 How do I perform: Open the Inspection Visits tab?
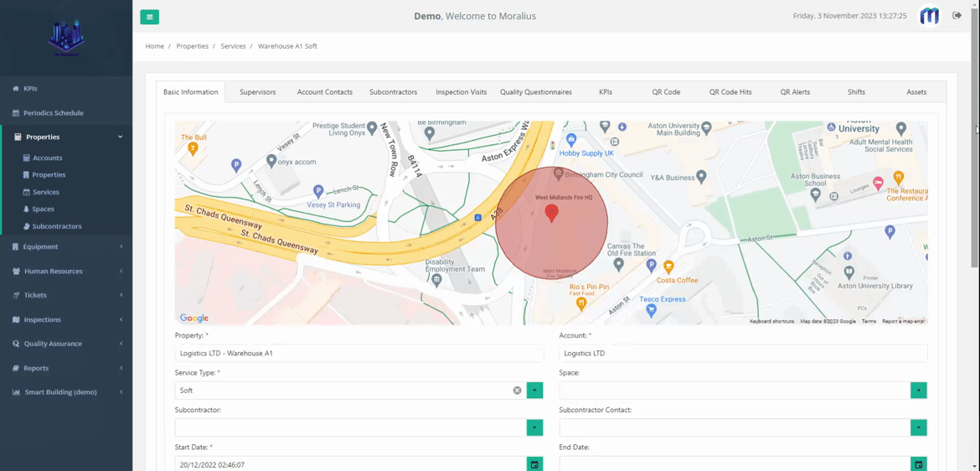(x=462, y=92)
